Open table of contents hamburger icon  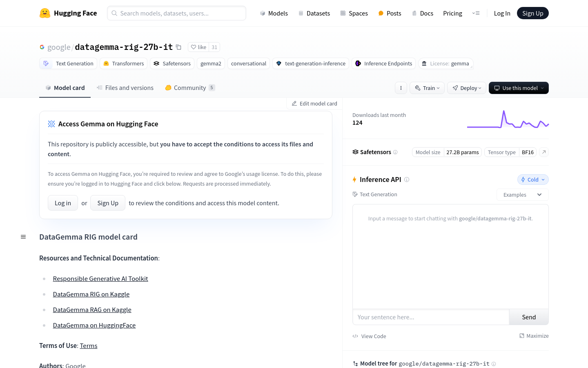[23, 237]
